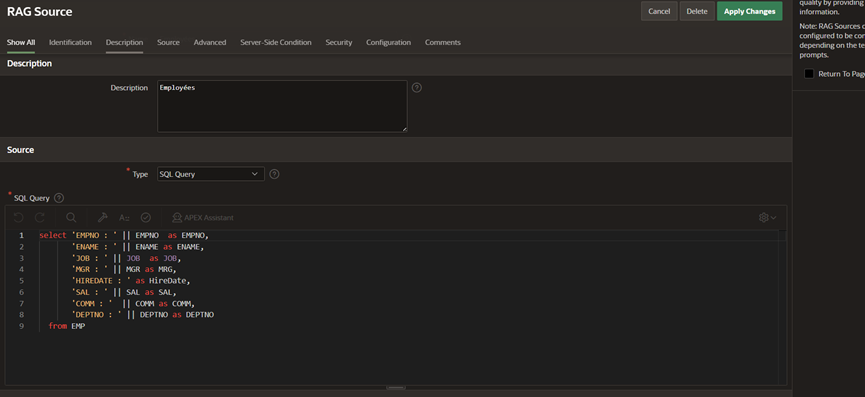Validate the SQL with the checkmark icon

pyautogui.click(x=146, y=218)
